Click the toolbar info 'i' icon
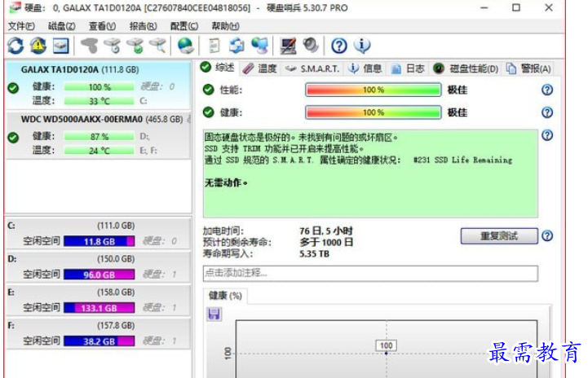 [362, 46]
